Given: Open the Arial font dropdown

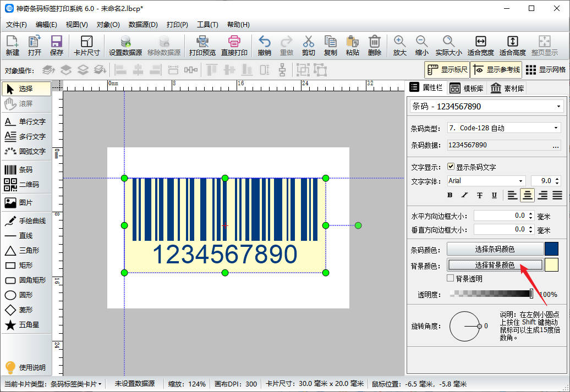Looking at the screenshot, I should tap(520, 181).
